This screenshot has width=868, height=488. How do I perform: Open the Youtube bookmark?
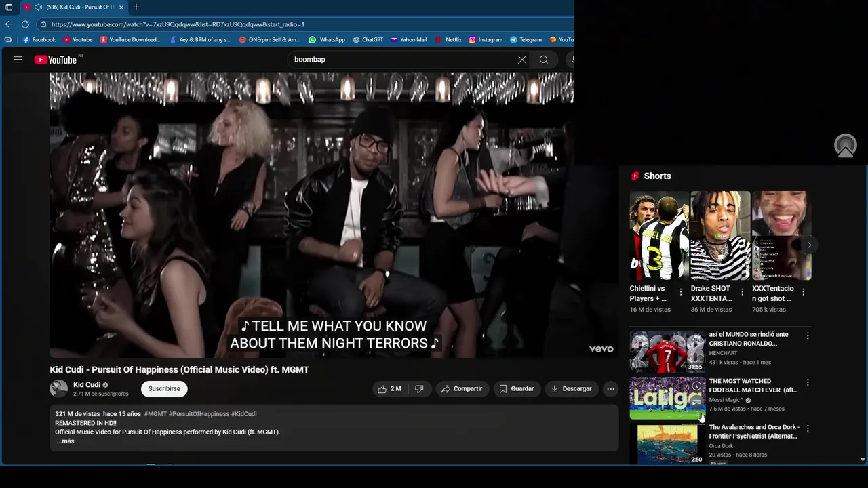point(77,40)
